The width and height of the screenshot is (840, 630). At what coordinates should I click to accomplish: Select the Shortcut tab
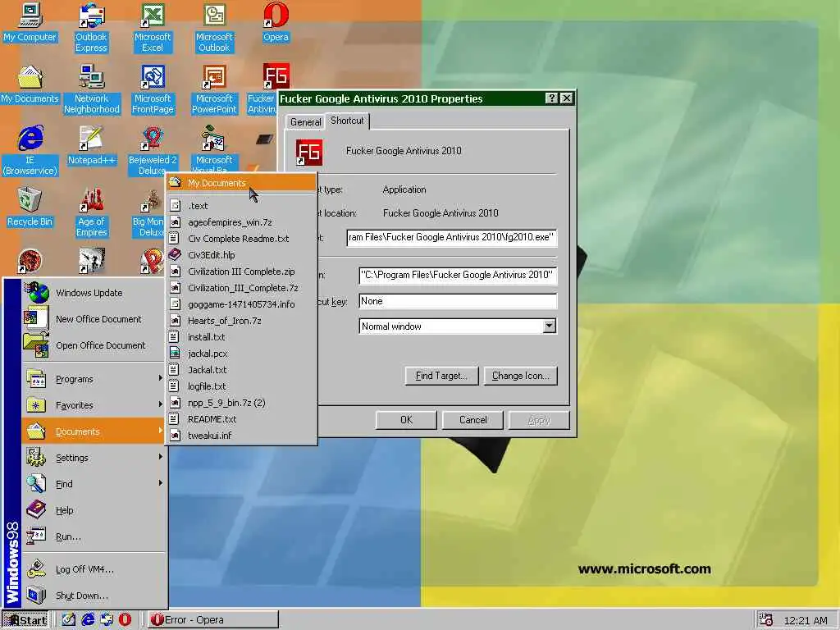click(347, 121)
